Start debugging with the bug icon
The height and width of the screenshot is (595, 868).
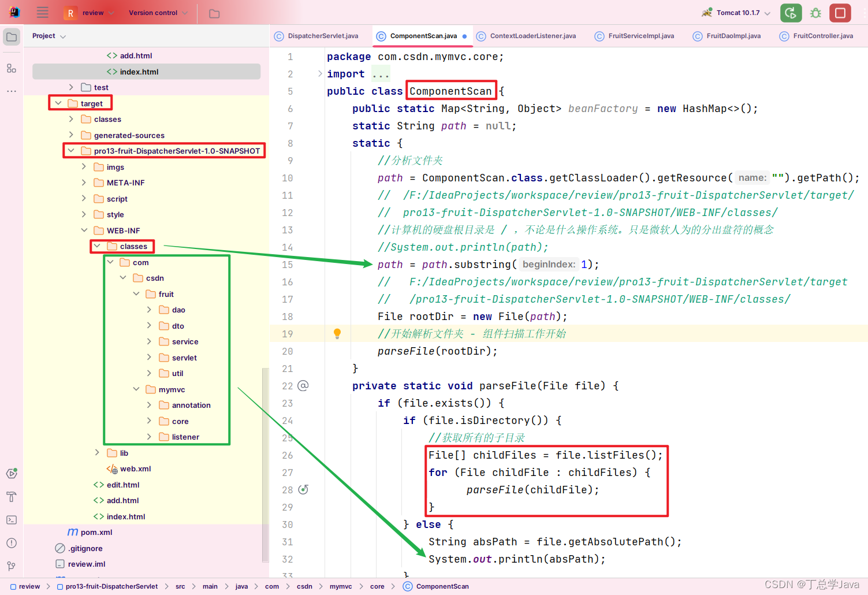[x=815, y=13]
